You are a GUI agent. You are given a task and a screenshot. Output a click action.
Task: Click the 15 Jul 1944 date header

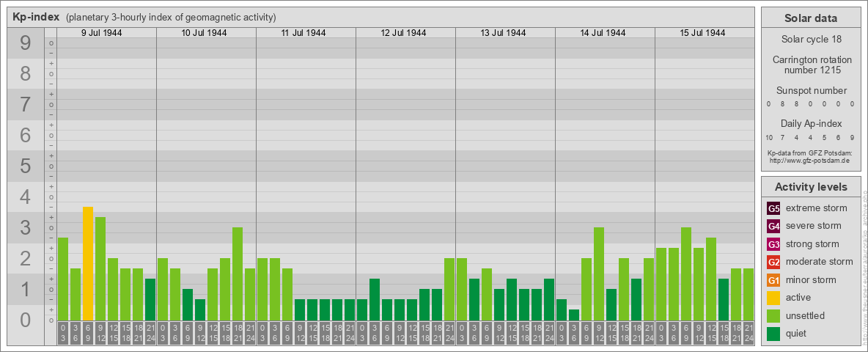click(x=702, y=33)
